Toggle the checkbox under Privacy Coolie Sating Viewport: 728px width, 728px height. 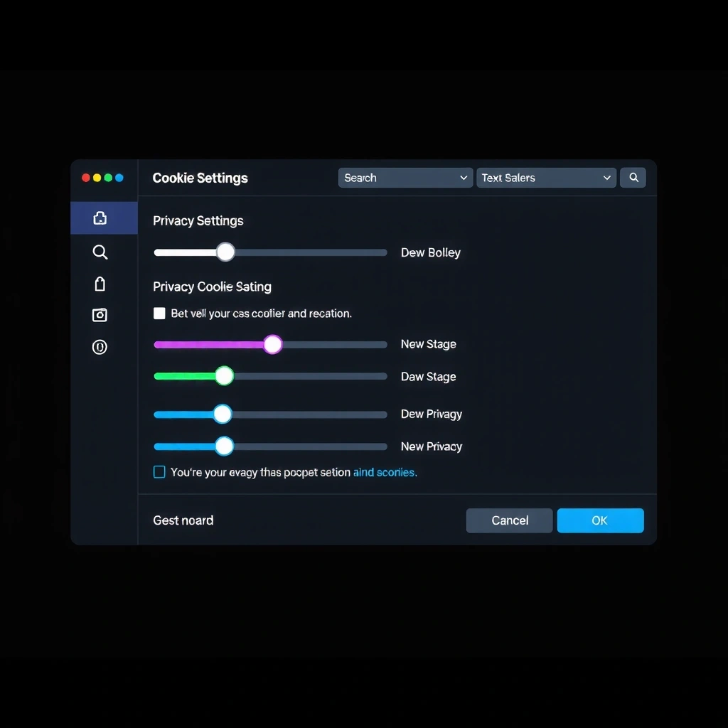[x=159, y=313]
